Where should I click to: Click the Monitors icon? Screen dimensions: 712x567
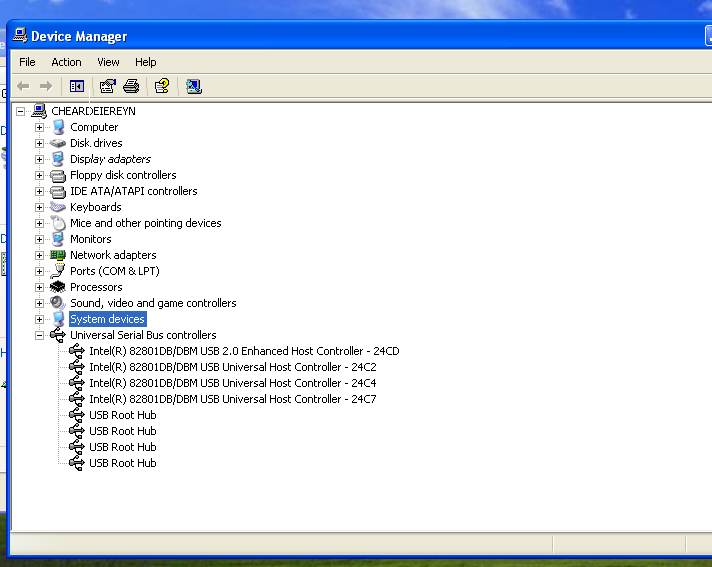pos(58,239)
